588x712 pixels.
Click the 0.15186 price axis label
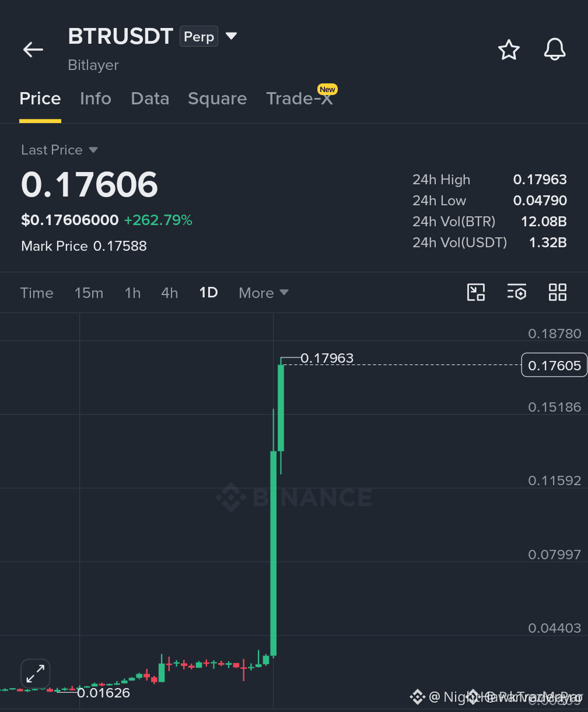[x=555, y=407]
